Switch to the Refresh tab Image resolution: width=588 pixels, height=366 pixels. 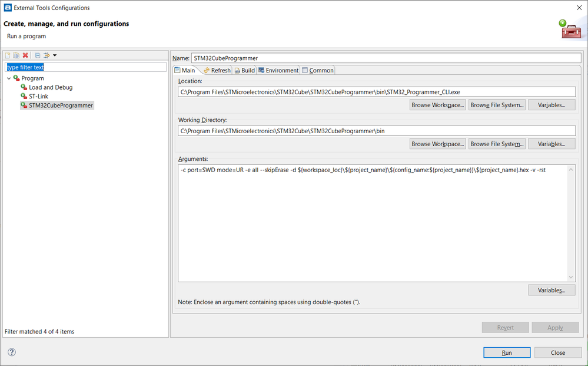[217, 70]
